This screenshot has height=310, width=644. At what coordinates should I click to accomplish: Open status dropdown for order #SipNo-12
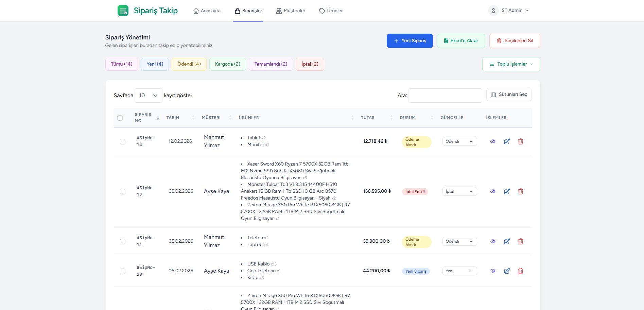[x=459, y=191]
